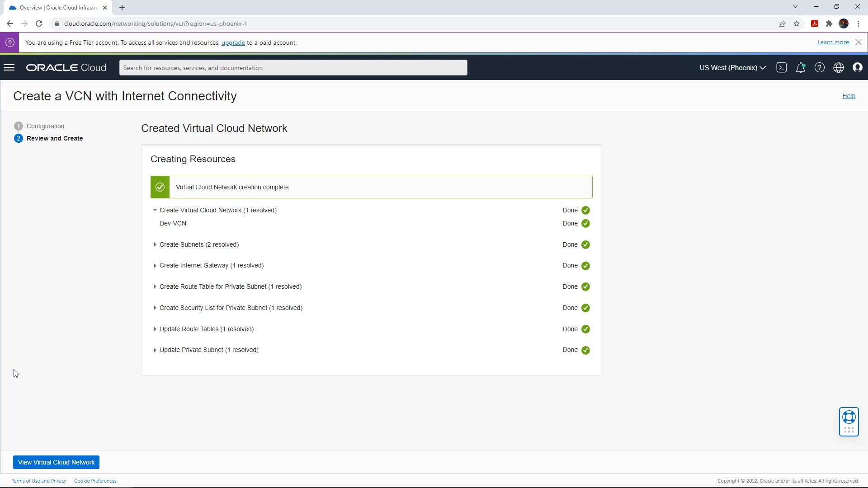The width and height of the screenshot is (868, 488).
Task: Open the browser extensions puzzle icon
Action: (829, 23)
